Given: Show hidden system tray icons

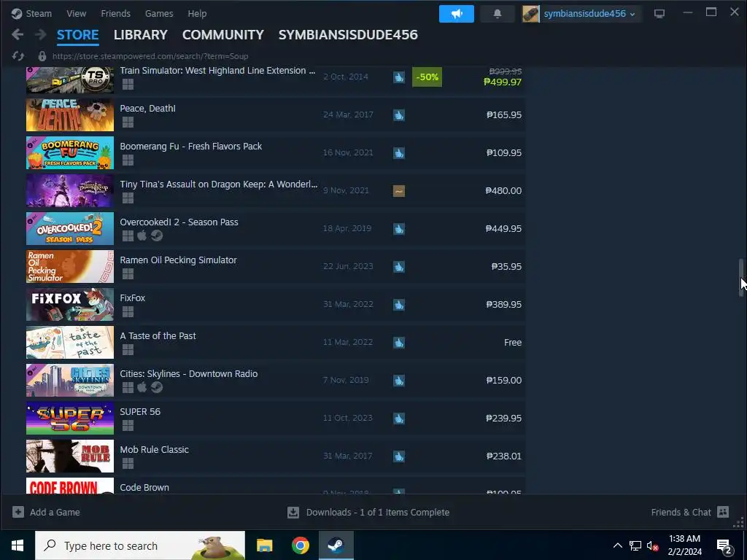Looking at the screenshot, I should tap(617, 545).
